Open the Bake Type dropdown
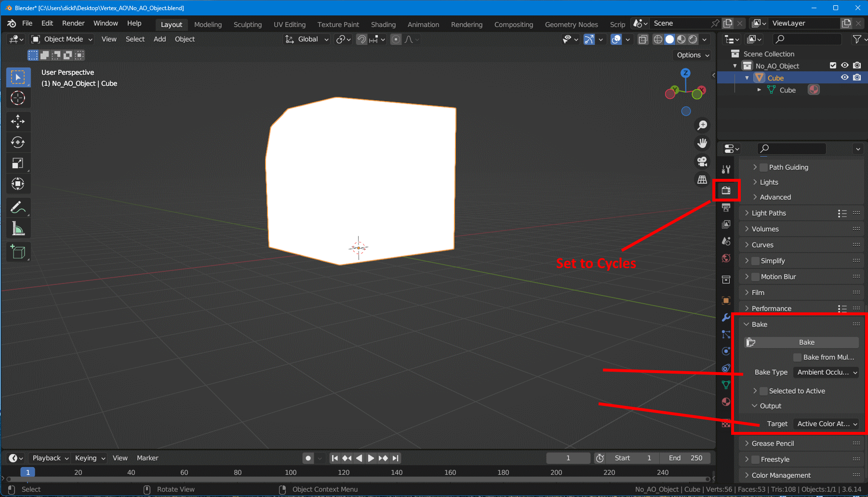This screenshot has width=868, height=497. (x=826, y=372)
